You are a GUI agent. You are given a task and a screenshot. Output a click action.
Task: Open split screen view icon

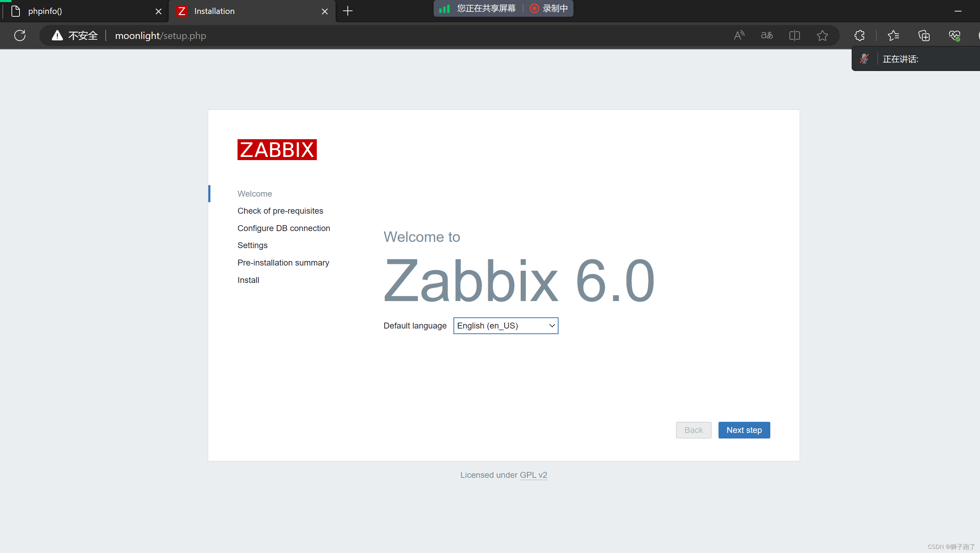(x=794, y=35)
